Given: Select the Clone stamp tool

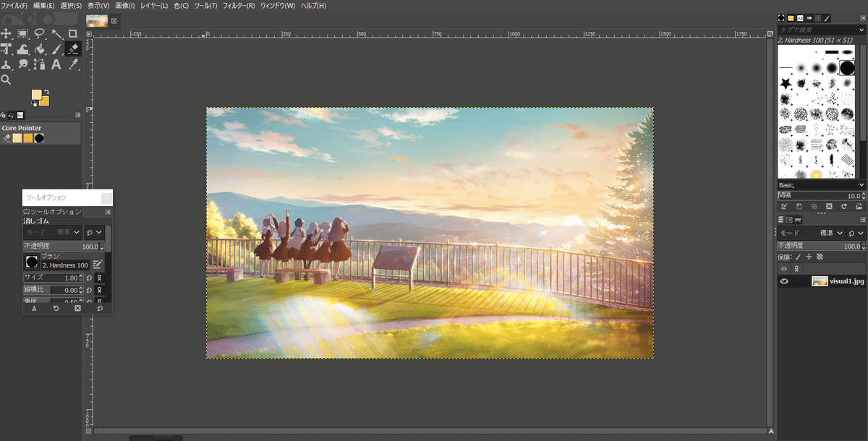Looking at the screenshot, I should point(6,64).
